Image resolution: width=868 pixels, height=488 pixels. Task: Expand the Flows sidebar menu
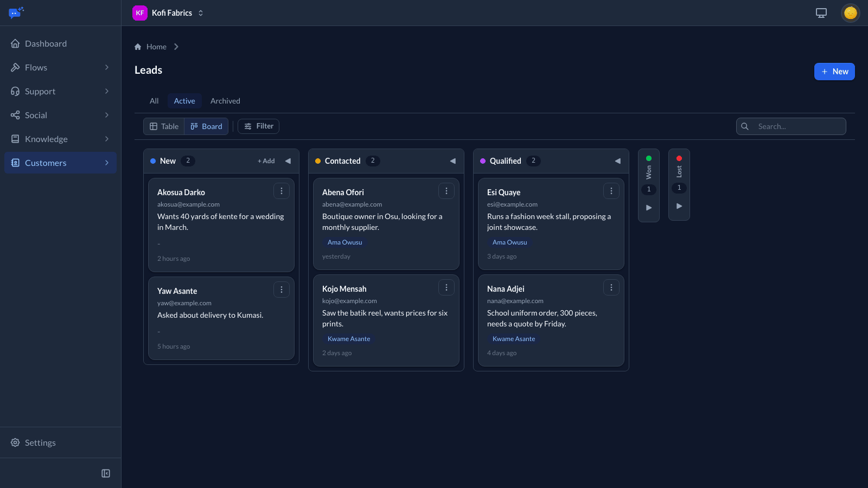pos(60,67)
